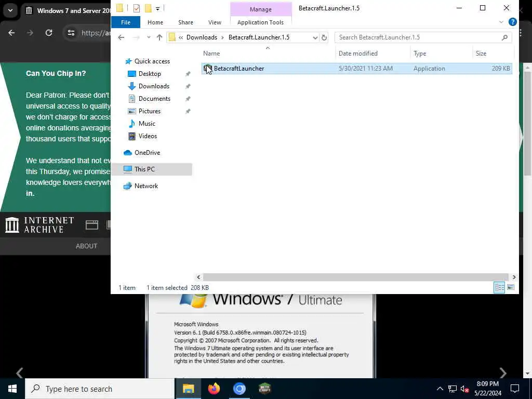This screenshot has height=399, width=532.
Task: Click the Internet Archive logo
Action: [39, 225]
